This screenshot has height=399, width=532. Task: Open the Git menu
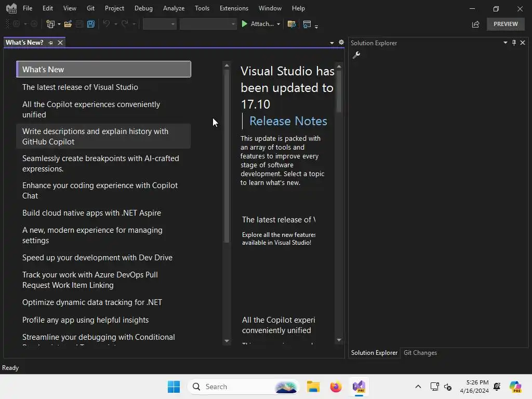(x=90, y=8)
